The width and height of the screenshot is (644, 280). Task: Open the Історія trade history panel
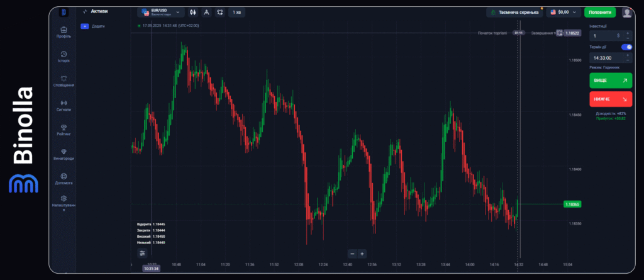click(63, 56)
